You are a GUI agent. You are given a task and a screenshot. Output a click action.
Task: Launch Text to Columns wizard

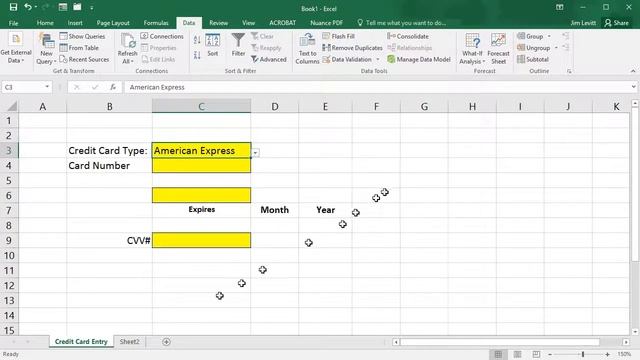(x=307, y=48)
